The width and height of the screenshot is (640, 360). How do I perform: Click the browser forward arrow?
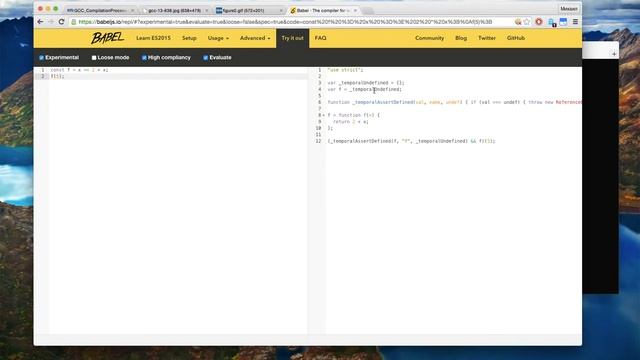pyautogui.click(x=51, y=22)
